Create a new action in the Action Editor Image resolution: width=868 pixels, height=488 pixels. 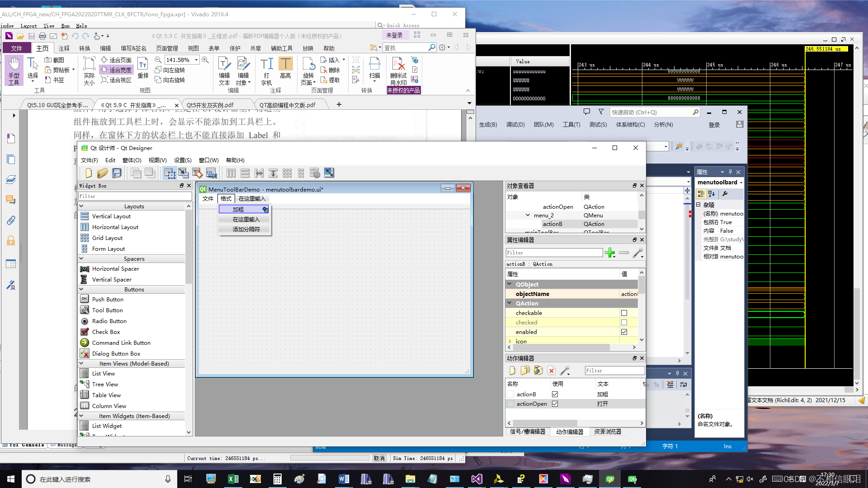coord(512,370)
